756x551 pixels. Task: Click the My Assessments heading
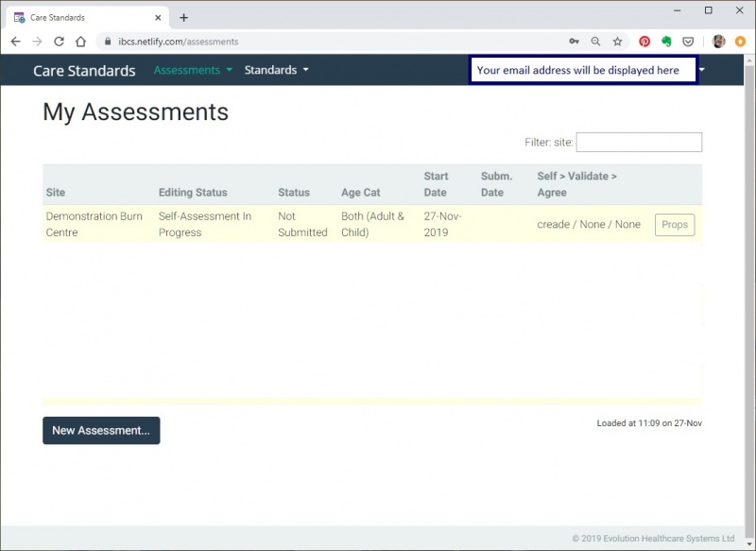[135, 112]
